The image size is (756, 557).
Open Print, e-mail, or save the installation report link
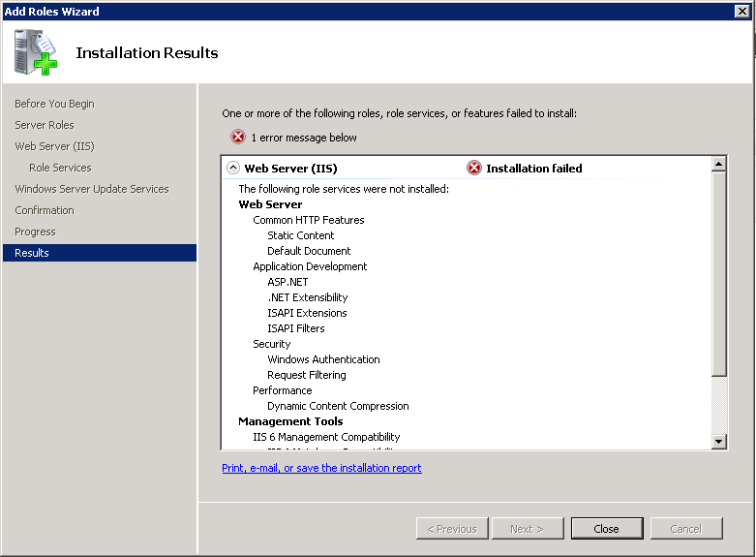pos(321,468)
